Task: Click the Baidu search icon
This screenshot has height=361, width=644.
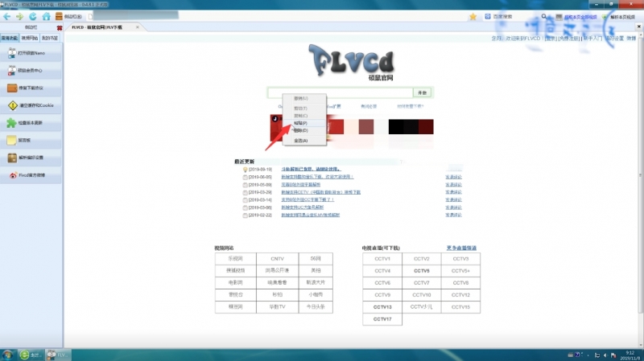Action: click(488, 16)
